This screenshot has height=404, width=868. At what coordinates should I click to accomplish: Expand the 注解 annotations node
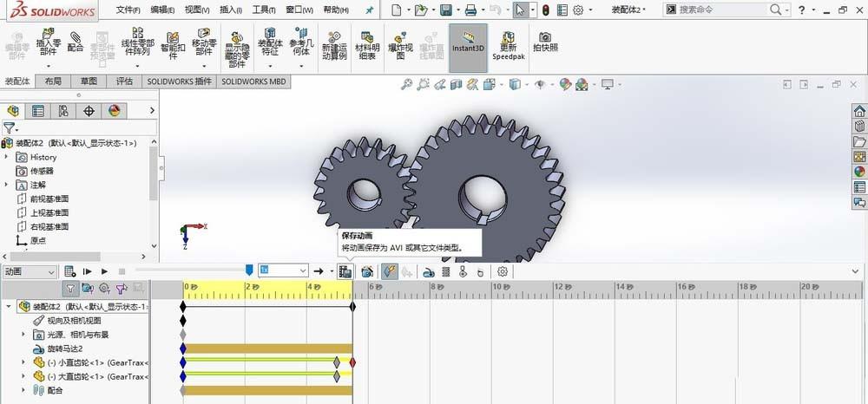pyautogui.click(x=7, y=185)
